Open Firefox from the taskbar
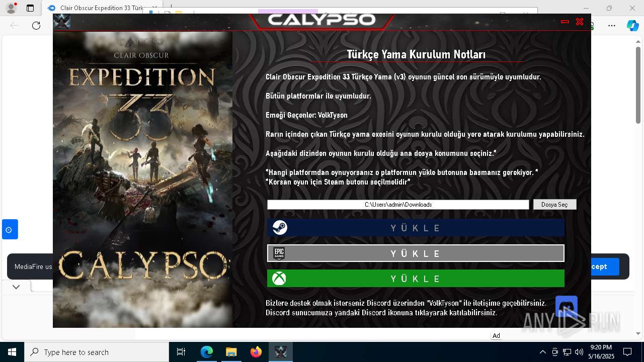The height and width of the screenshot is (362, 644). [256, 352]
